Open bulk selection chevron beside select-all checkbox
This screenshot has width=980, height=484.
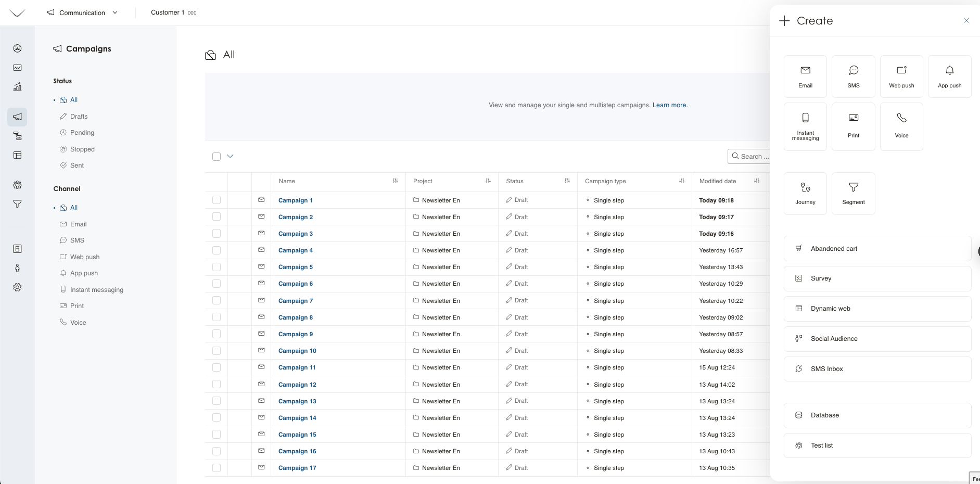pyautogui.click(x=230, y=156)
